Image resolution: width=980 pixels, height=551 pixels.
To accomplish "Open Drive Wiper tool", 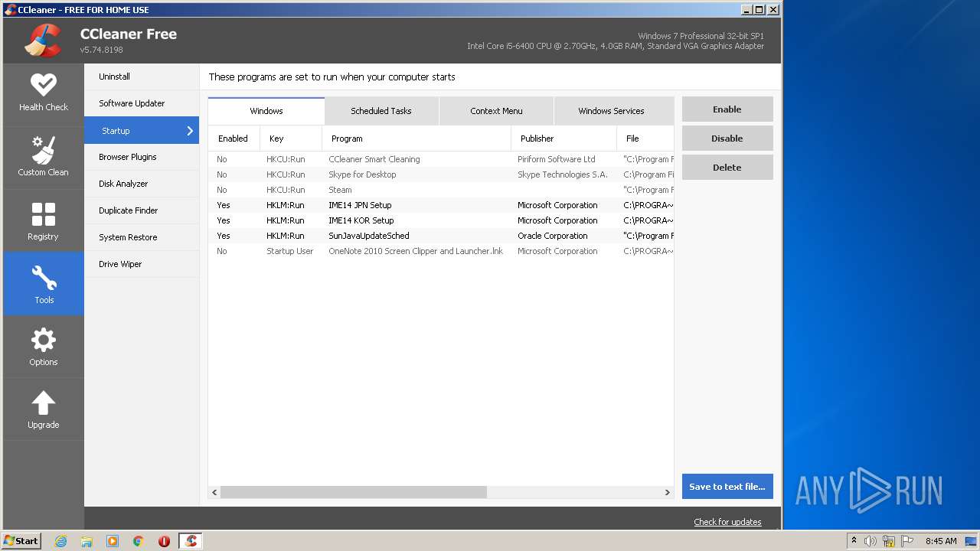I will click(x=142, y=264).
